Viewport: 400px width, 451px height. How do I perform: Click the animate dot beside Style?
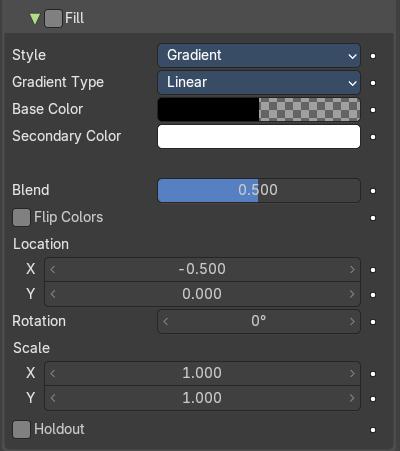373,56
